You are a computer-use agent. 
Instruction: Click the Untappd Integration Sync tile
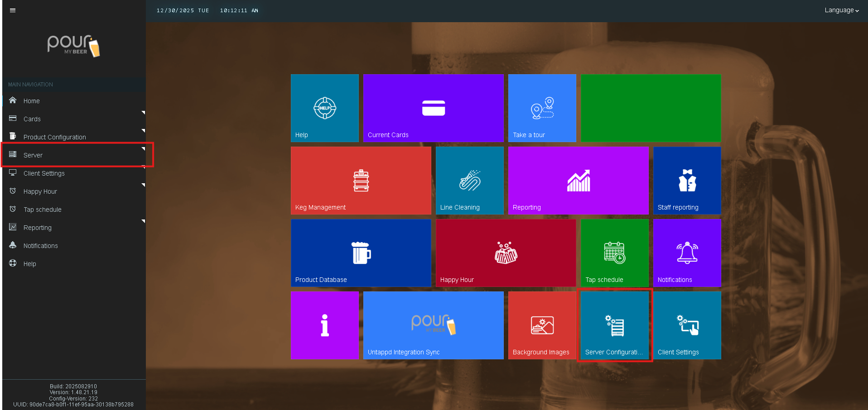click(433, 325)
